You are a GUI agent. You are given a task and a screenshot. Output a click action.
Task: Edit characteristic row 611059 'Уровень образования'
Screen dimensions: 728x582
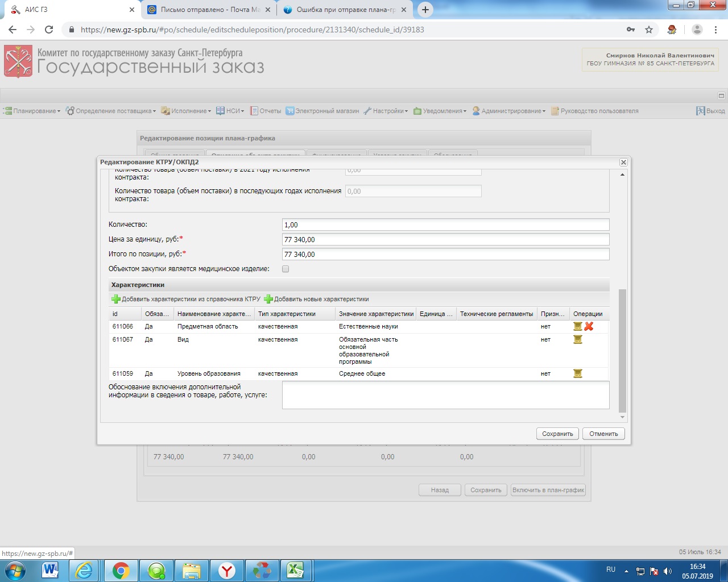578,373
